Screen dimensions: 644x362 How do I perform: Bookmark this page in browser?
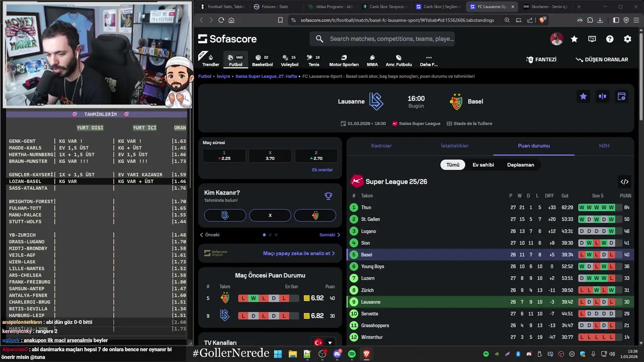tap(280, 20)
